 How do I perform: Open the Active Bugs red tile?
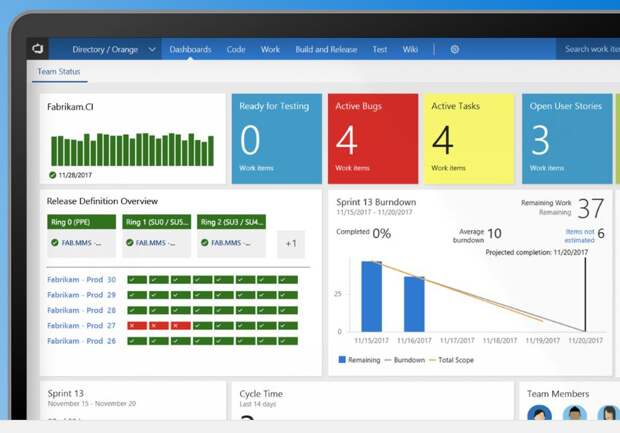pos(373,139)
